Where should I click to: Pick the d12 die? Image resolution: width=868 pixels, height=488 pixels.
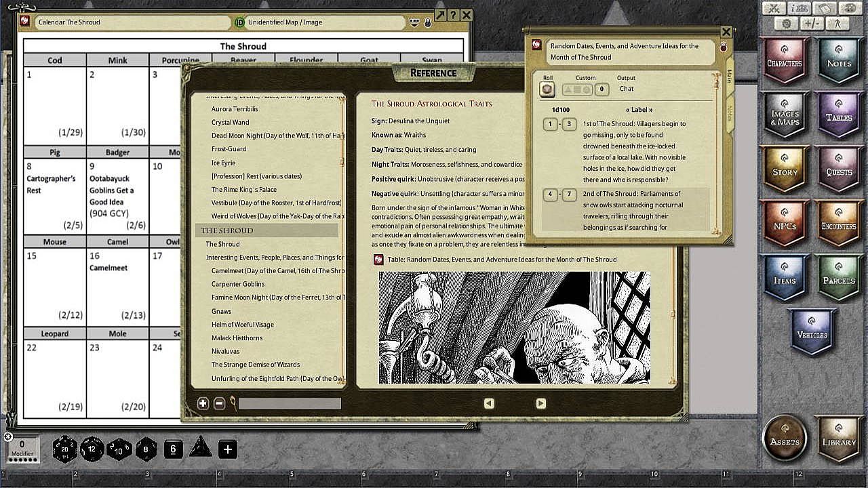click(x=92, y=449)
